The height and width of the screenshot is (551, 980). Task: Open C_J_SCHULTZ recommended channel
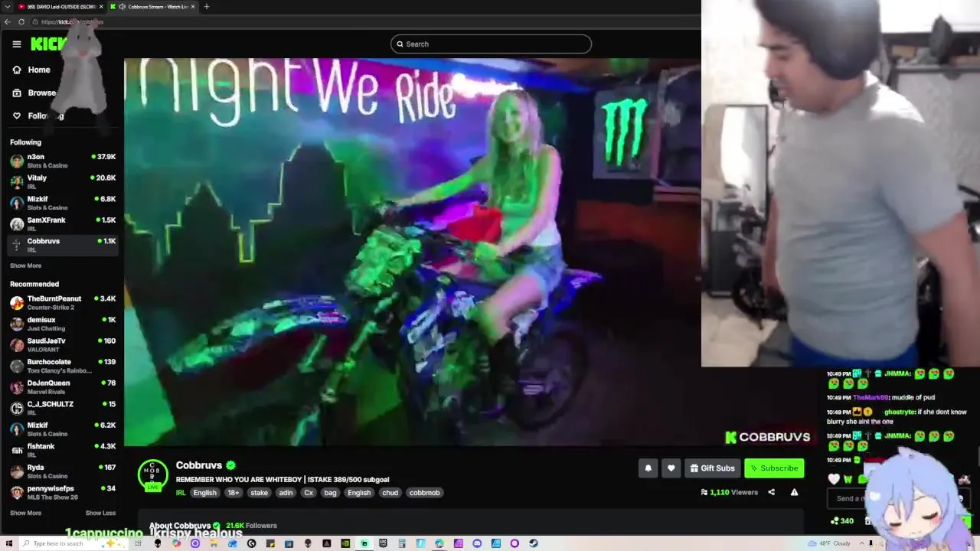coord(63,408)
